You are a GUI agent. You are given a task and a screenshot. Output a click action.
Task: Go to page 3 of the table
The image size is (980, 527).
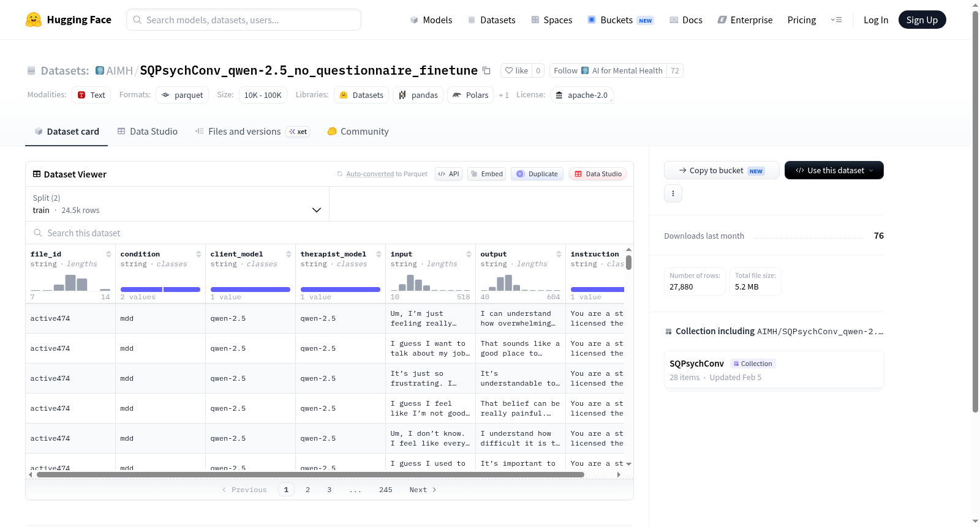pos(330,490)
